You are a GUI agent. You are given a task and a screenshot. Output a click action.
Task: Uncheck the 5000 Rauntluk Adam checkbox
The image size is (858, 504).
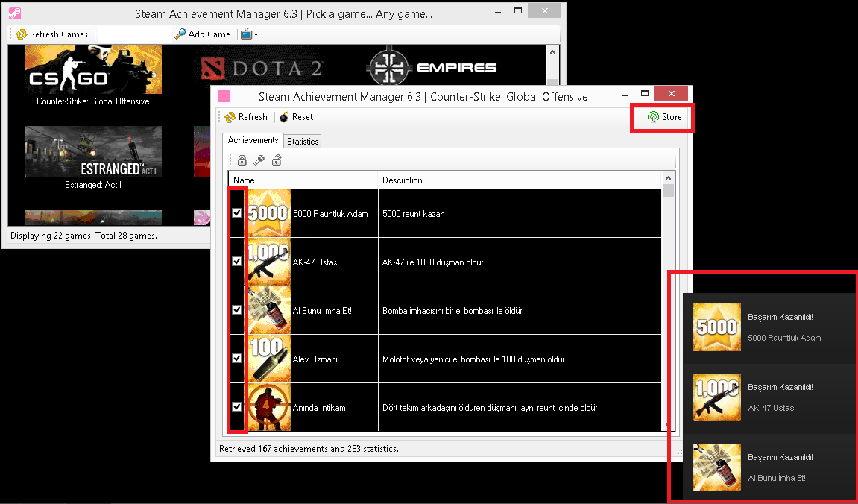point(237,213)
